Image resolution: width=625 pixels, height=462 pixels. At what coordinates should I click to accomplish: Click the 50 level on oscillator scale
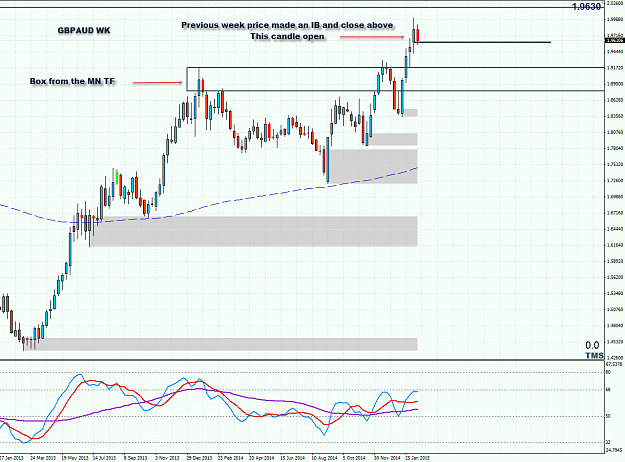[608, 416]
